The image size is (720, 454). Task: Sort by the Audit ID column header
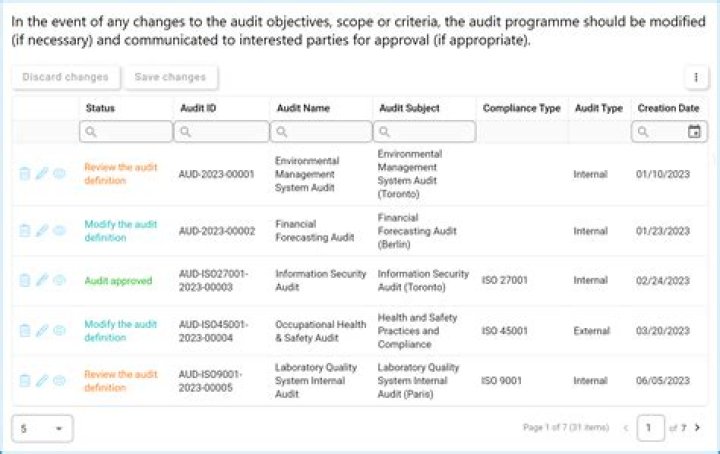(x=198, y=108)
